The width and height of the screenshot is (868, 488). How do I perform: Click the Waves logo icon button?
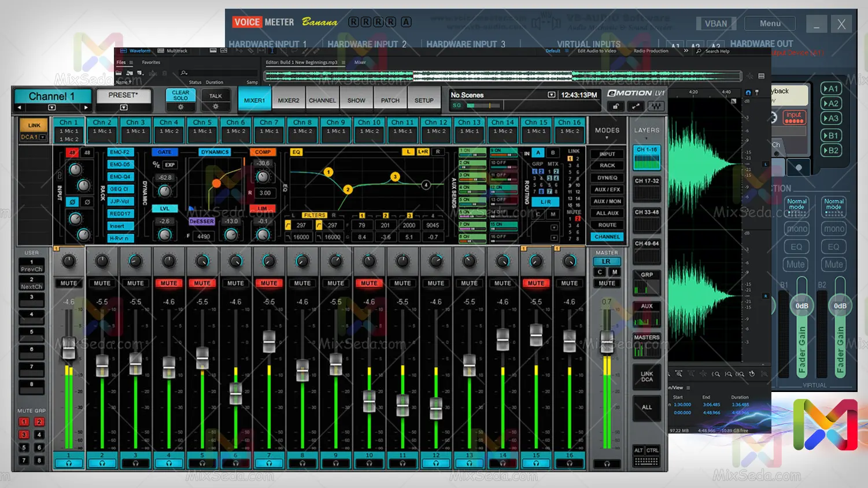pyautogui.click(x=656, y=106)
